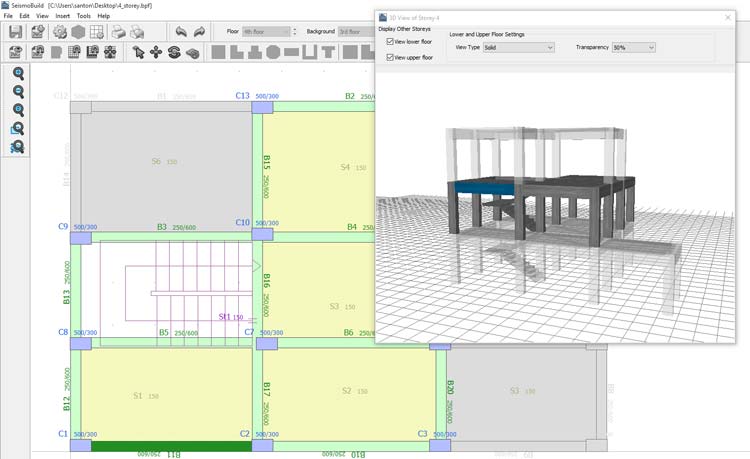Image resolution: width=750 pixels, height=459 pixels.
Task: Open the Transparency dropdown set to 50%
Action: 634,47
